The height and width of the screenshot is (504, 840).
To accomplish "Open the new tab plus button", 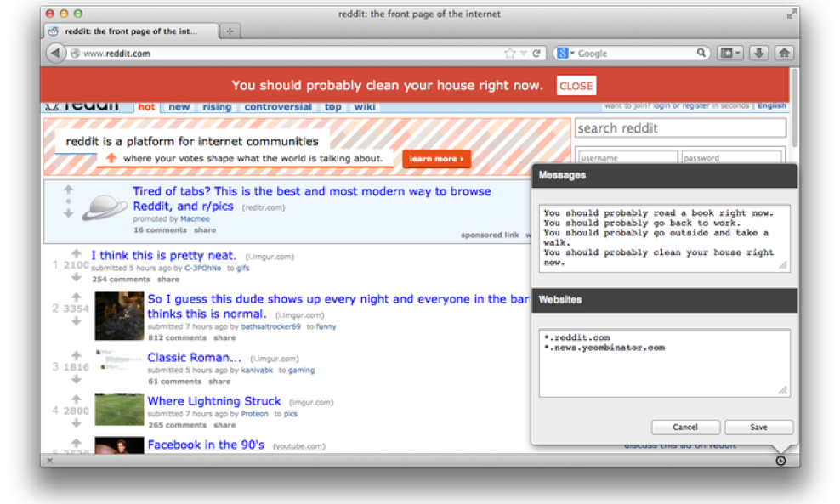I will pyautogui.click(x=230, y=31).
